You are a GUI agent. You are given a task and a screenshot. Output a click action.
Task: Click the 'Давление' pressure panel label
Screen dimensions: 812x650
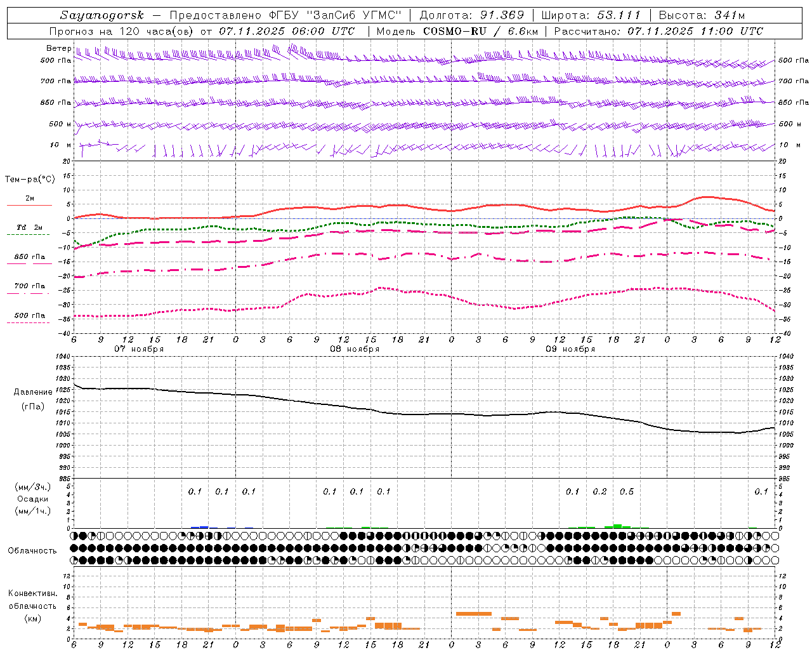pyautogui.click(x=33, y=392)
